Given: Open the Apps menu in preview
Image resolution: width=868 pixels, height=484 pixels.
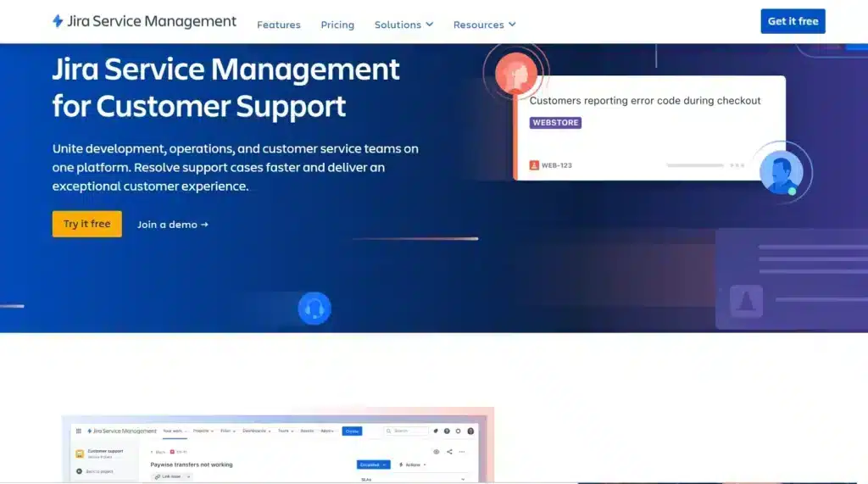Looking at the screenshot, I should click(327, 431).
